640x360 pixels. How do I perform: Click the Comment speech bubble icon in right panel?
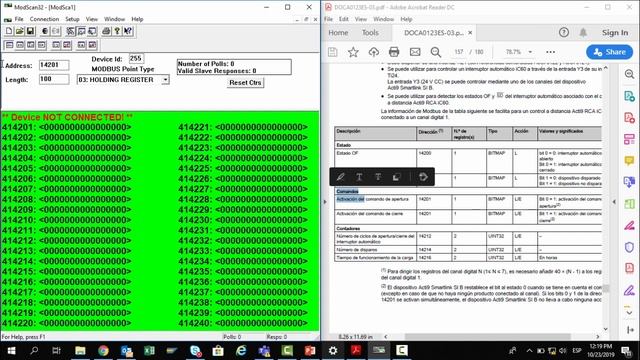[x=629, y=160]
